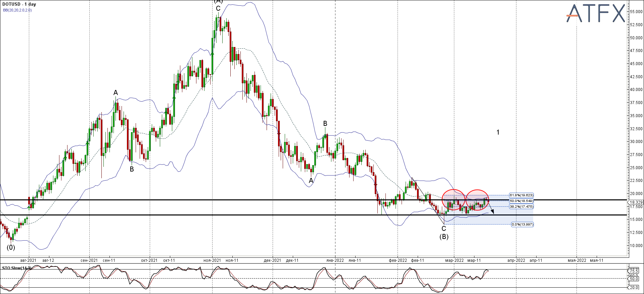Select the (0) wave label
Screen dimensions: 644x294
coord(11,247)
